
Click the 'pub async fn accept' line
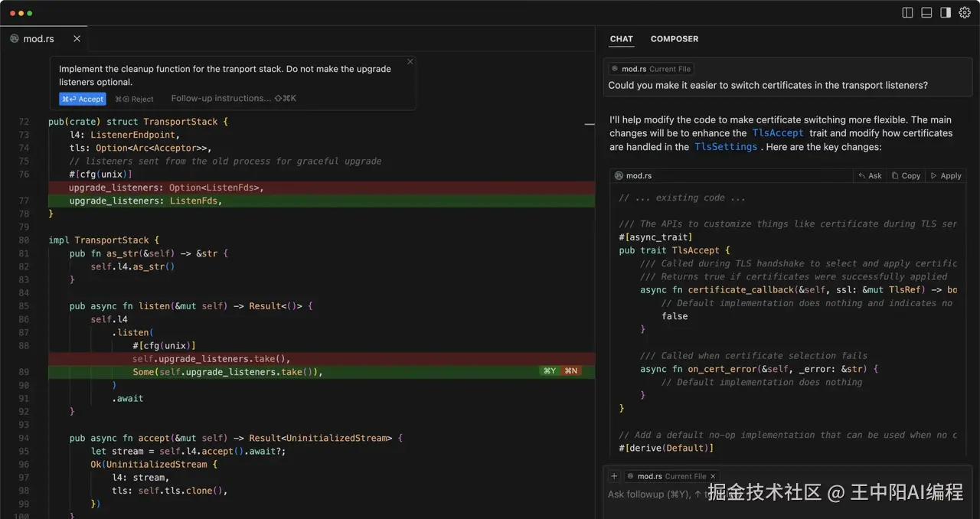click(x=236, y=439)
